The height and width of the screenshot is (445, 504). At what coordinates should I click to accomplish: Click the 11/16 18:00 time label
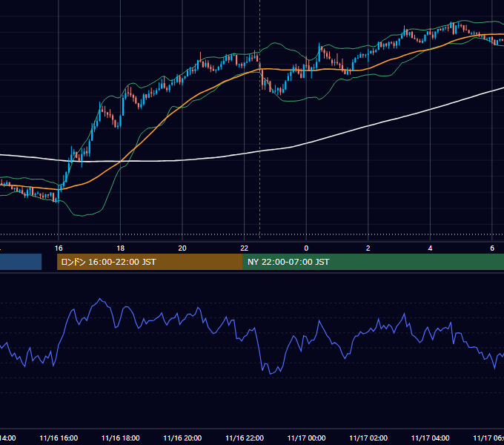tap(121, 438)
